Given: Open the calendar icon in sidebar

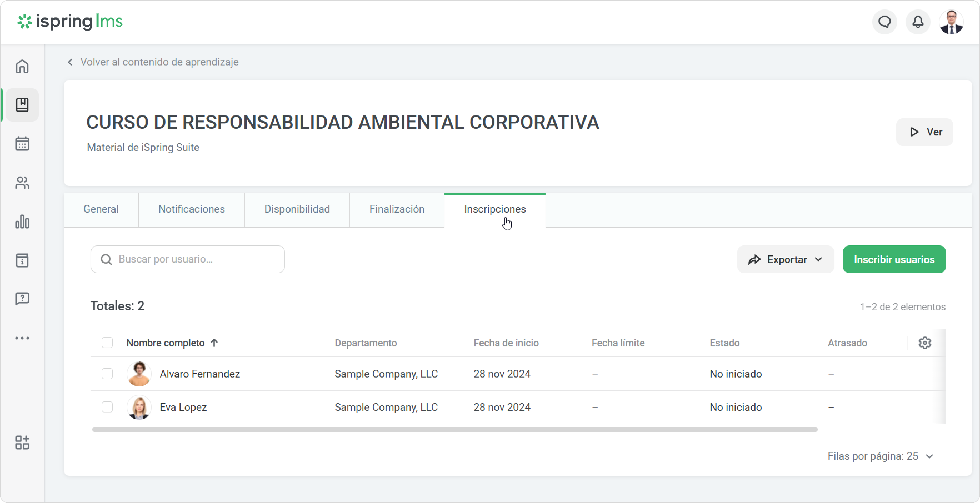Looking at the screenshot, I should pyautogui.click(x=22, y=144).
